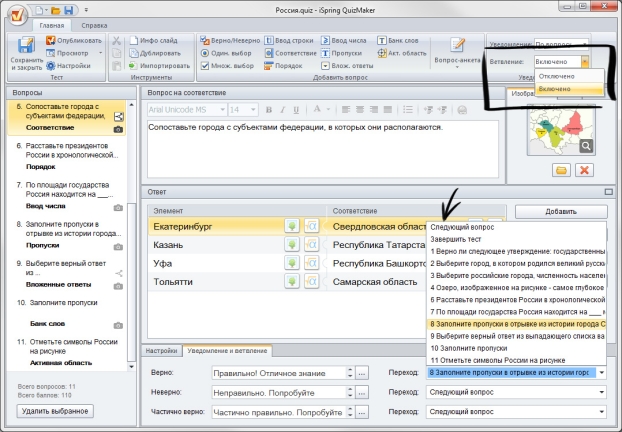622x432 pixels.
Task: Click Удалить выбранное button
Action: click(55, 411)
